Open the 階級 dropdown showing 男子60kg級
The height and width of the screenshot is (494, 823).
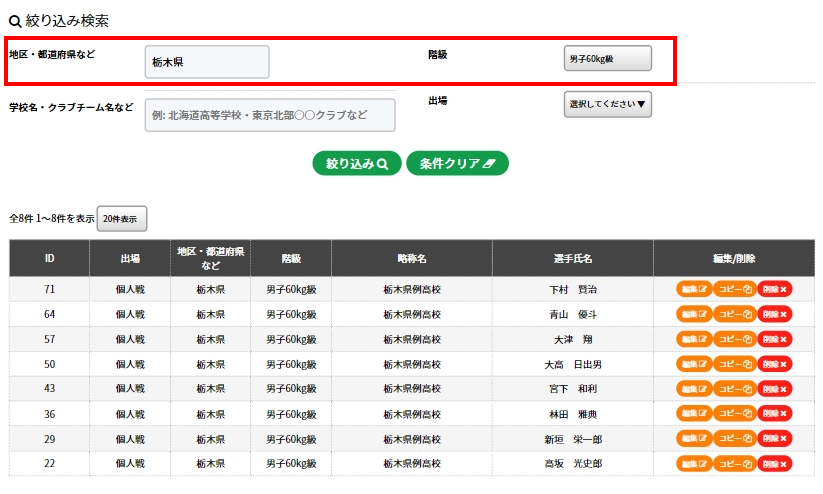(x=607, y=60)
